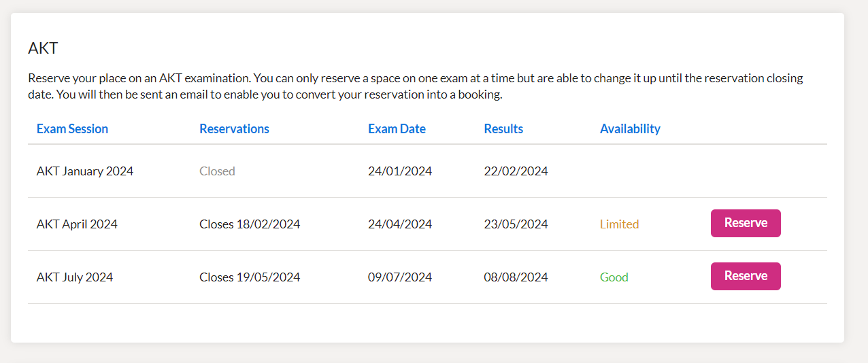
Task: Click the AKT section heading
Action: pyautogui.click(x=43, y=48)
